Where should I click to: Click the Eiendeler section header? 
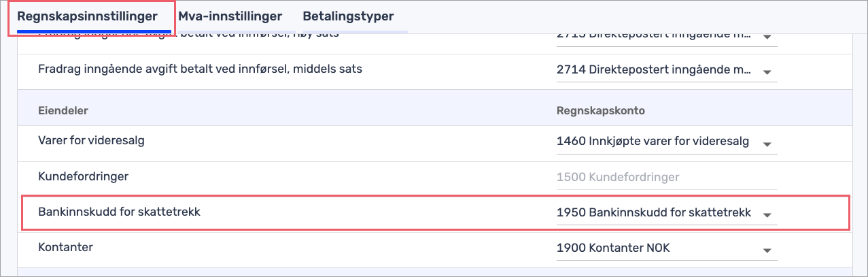click(x=64, y=110)
